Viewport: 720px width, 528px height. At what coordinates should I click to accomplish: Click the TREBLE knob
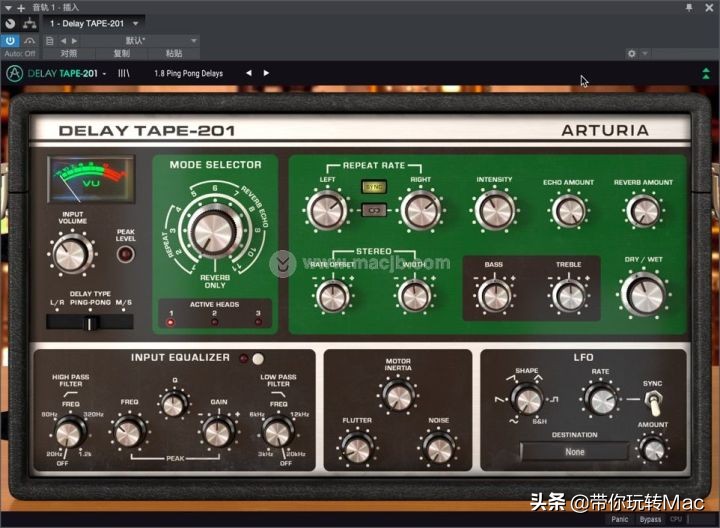pyautogui.click(x=568, y=295)
